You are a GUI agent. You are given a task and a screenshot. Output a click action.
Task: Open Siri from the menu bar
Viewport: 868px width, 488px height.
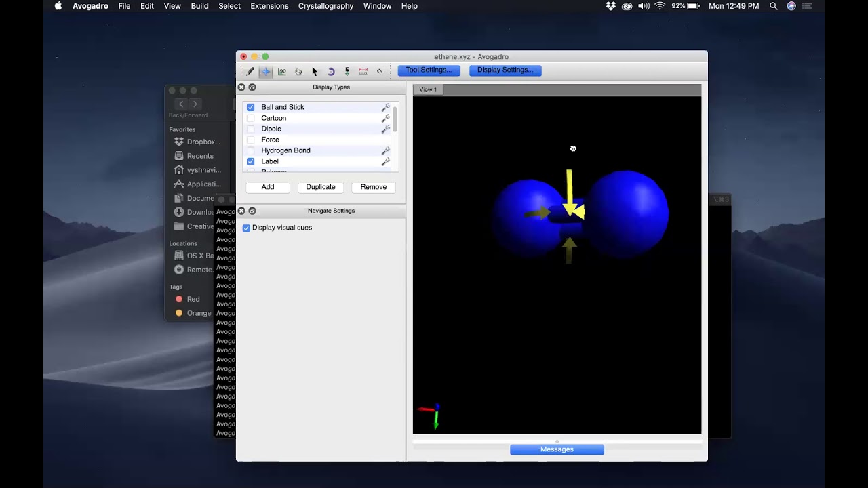[791, 6]
